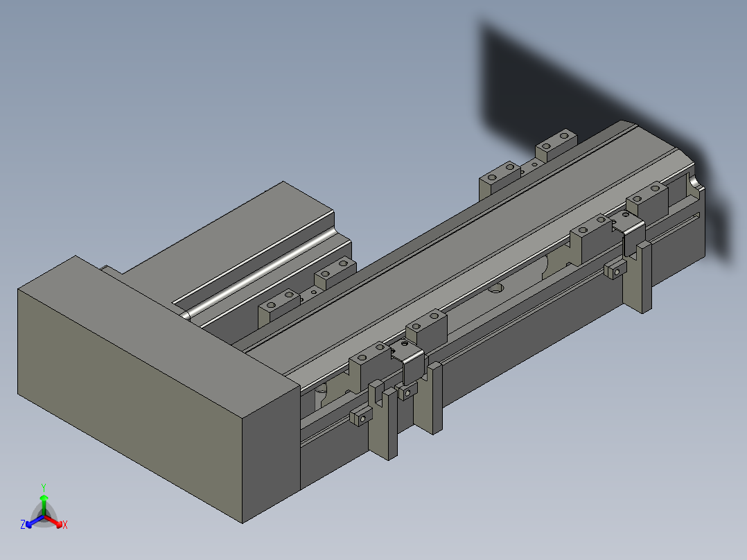Click the green Y axis arrow
Screen dimensions: 747x560
[x=44, y=505]
